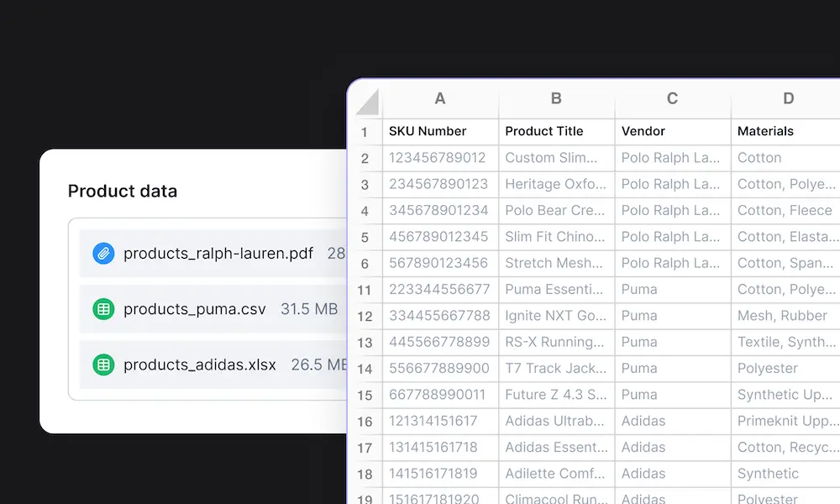Select Vendor cell Puma in row 11
Viewport: 840px width, 504px height.
pos(673,290)
